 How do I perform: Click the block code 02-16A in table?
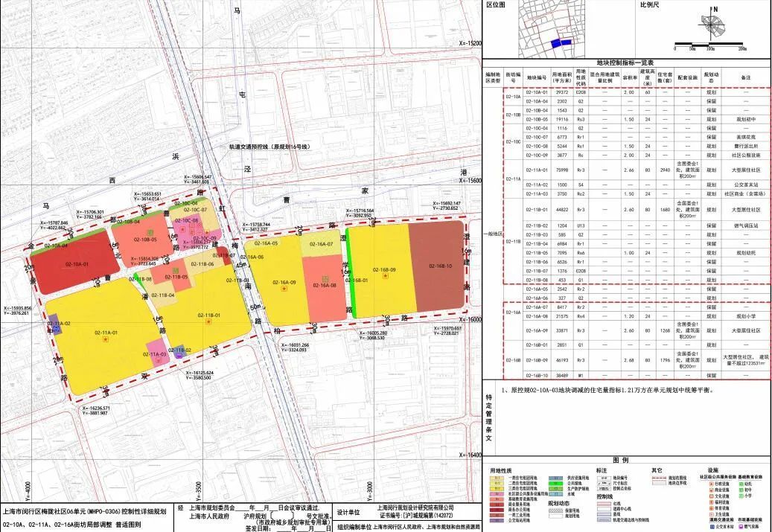click(513, 312)
